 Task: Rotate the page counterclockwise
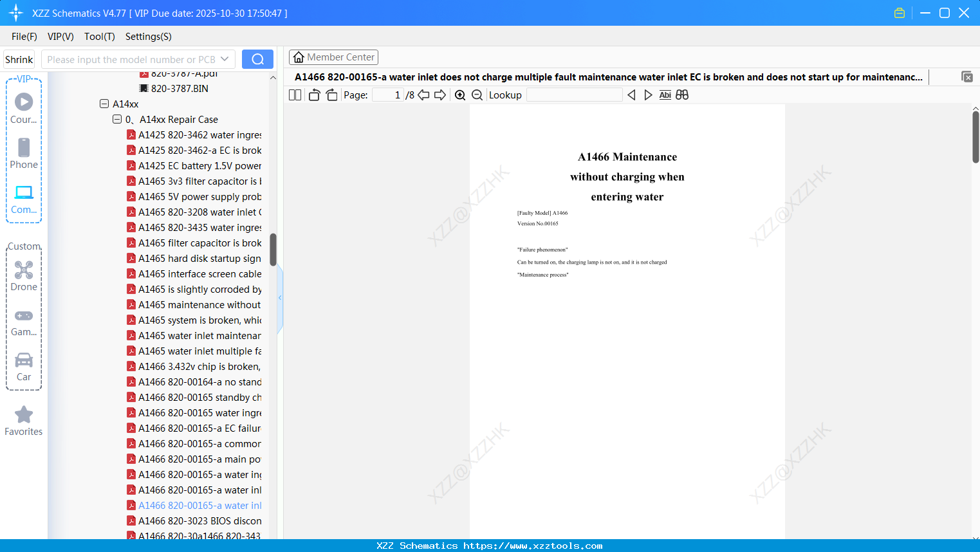315,95
